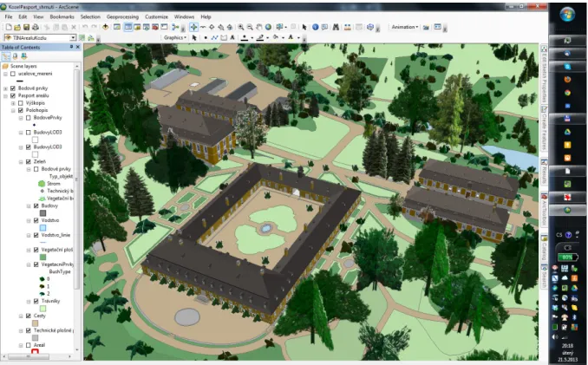Select the Zoom In tool
This screenshot has width=588, height=365.
[x=241, y=27]
